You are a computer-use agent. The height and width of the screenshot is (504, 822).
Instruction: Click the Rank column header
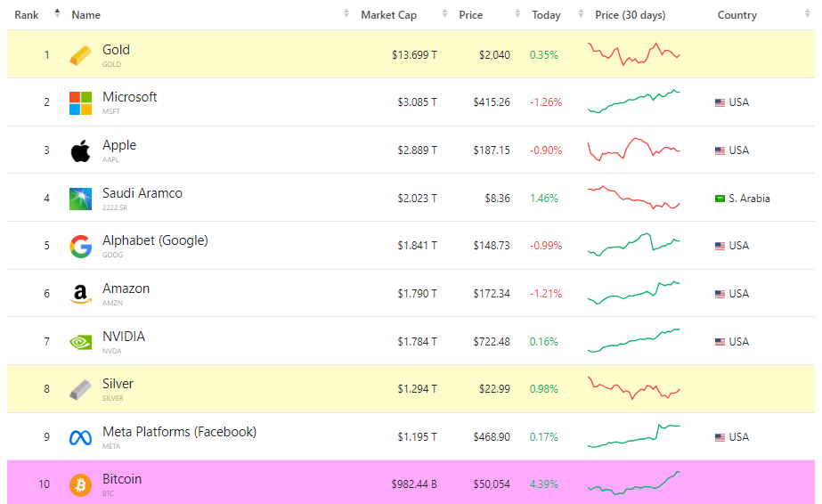(26, 15)
